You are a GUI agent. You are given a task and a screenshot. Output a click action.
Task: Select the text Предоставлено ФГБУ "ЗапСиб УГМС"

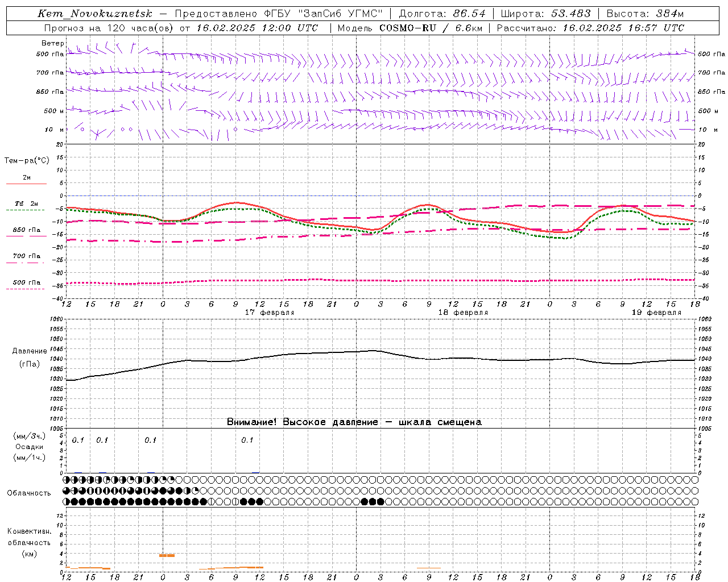coord(279,14)
